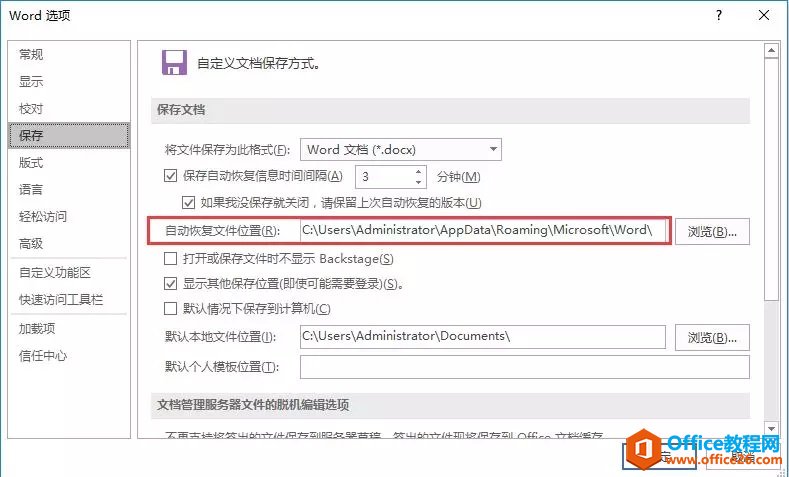Viewport: 789px width, 477px height.
Task: Click the 分钟(M) label
Action: [458, 177]
